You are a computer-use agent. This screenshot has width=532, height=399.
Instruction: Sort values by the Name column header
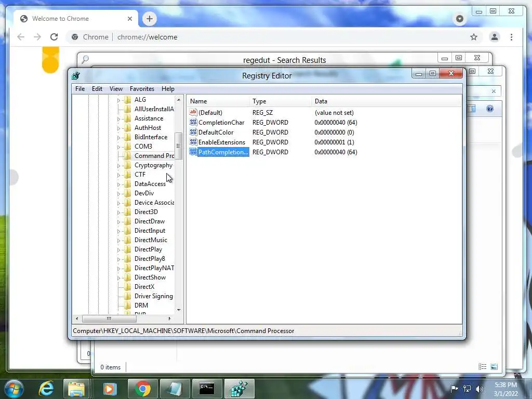click(218, 101)
